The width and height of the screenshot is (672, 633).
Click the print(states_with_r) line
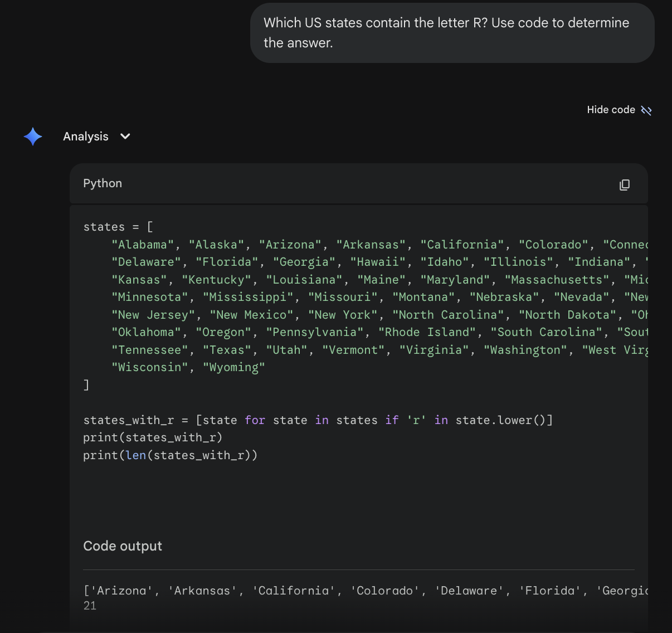(153, 437)
